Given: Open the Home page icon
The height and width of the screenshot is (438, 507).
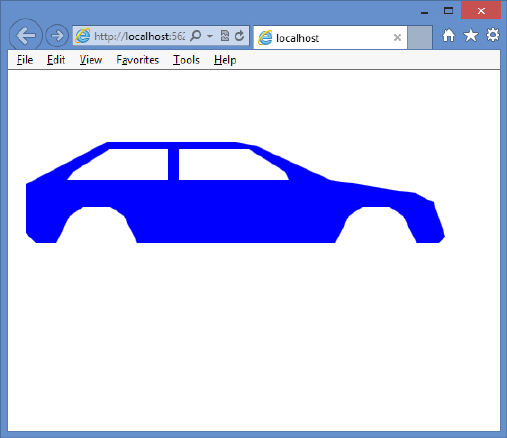Looking at the screenshot, I should pyautogui.click(x=449, y=35).
